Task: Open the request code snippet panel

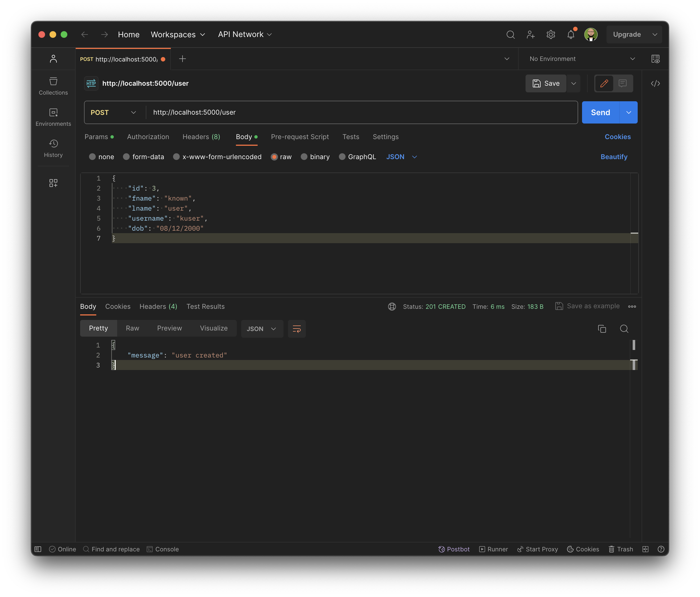Action: [655, 83]
